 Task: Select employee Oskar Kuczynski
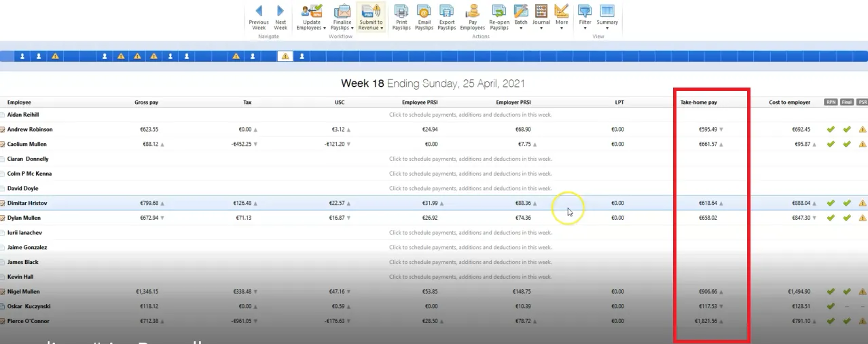tap(28, 306)
